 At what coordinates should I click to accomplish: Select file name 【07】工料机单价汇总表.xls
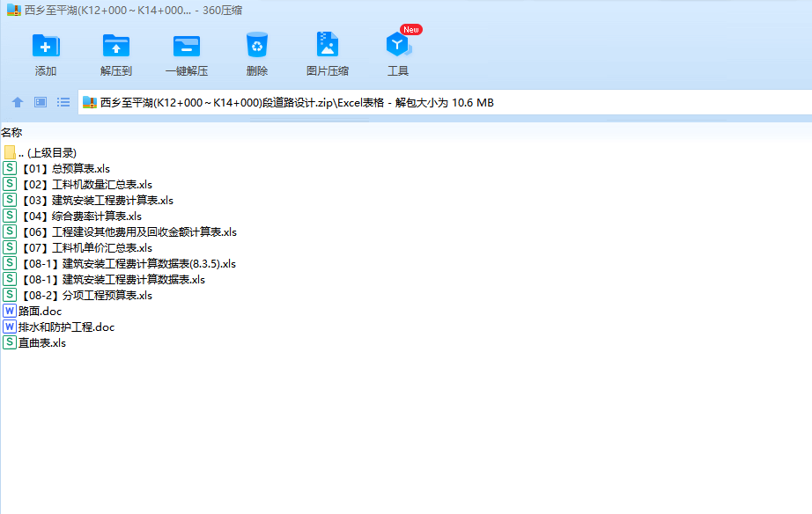click(85, 248)
